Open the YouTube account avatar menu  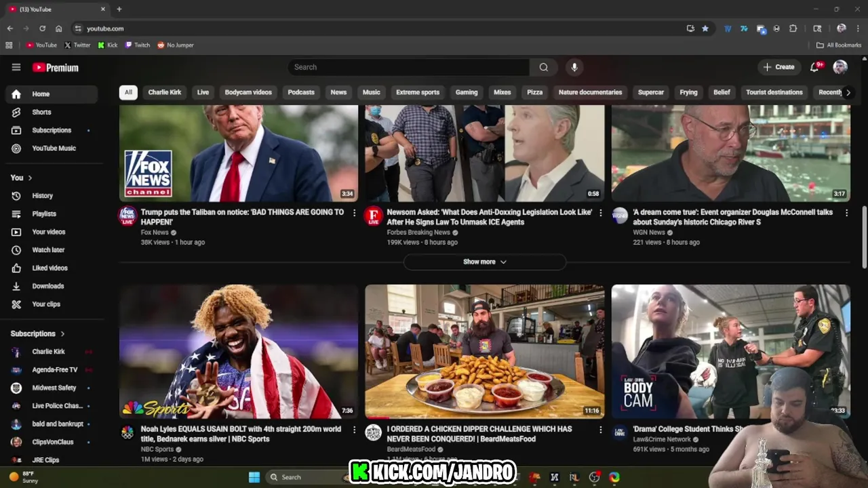point(840,67)
